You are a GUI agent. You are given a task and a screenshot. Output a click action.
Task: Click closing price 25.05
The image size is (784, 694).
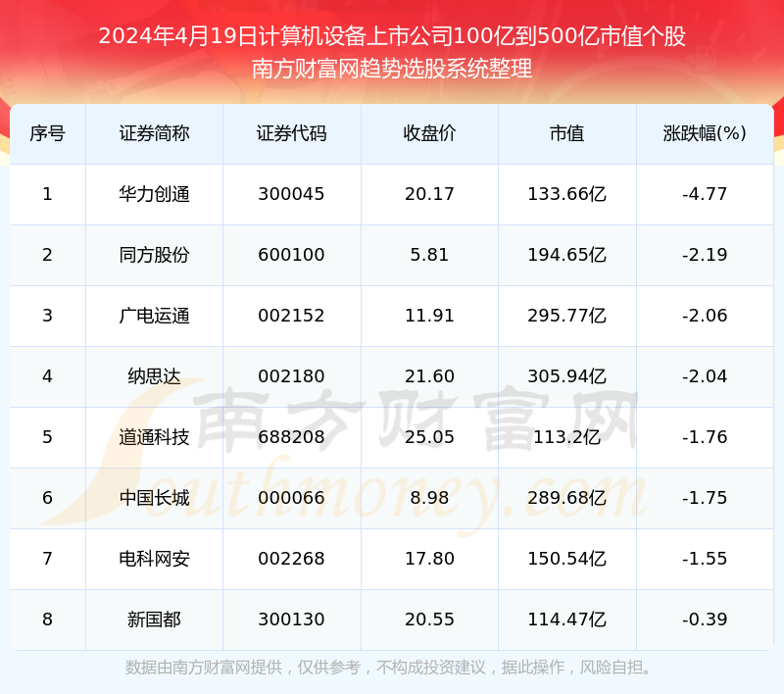(x=429, y=437)
